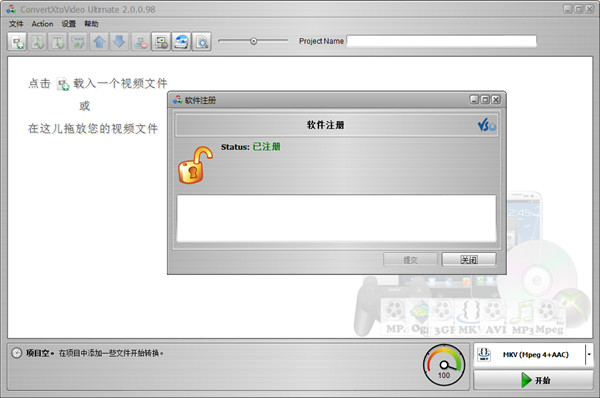Click the add-file icon in the hint text
The width and height of the screenshot is (600, 398).
pyautogui.click(x=63, y=84)
